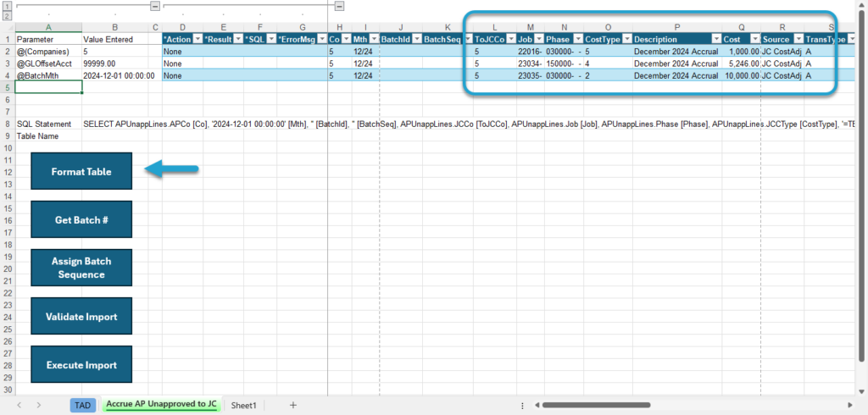Select the 99999.00 value cell
Viewport: 868px width, 415px height.
pyautogui.click(x=114, y=63)
